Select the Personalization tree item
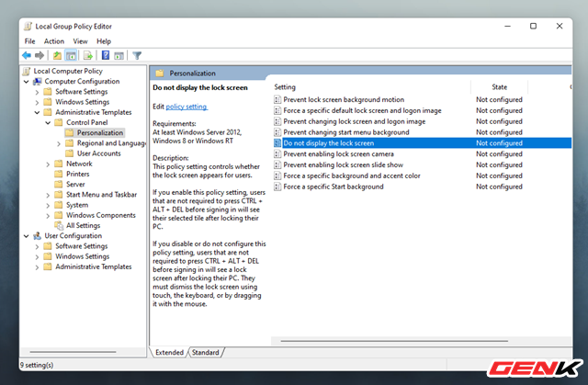This screenshot has height=385, width=588. (x=100, y=132)
